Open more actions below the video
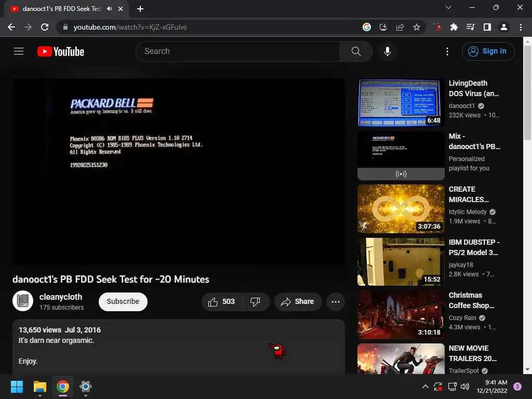 335,302
